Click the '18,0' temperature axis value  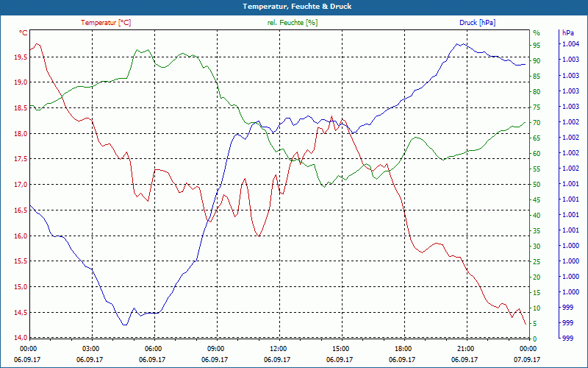[x=21, y=134]
